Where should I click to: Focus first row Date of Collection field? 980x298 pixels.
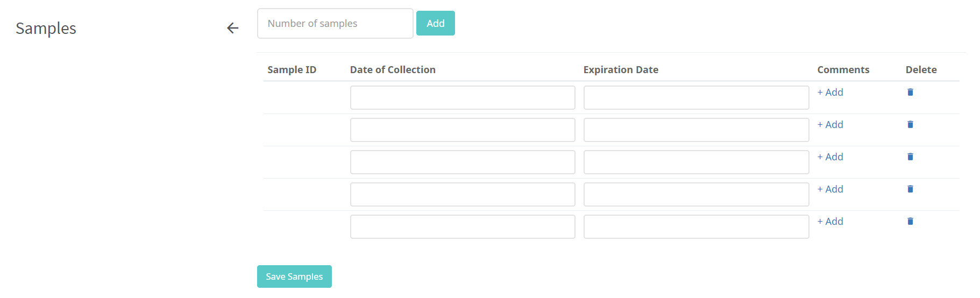tap(463, 98)
